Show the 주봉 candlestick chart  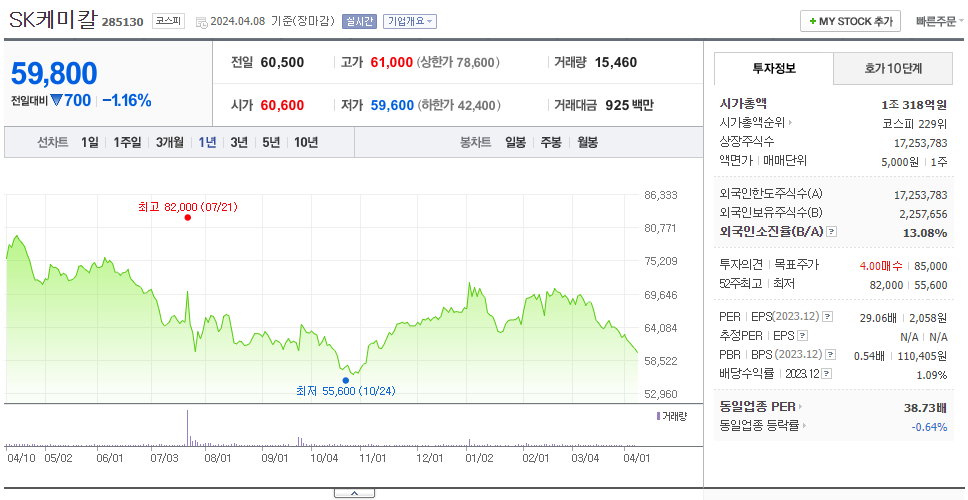(551, 143)
